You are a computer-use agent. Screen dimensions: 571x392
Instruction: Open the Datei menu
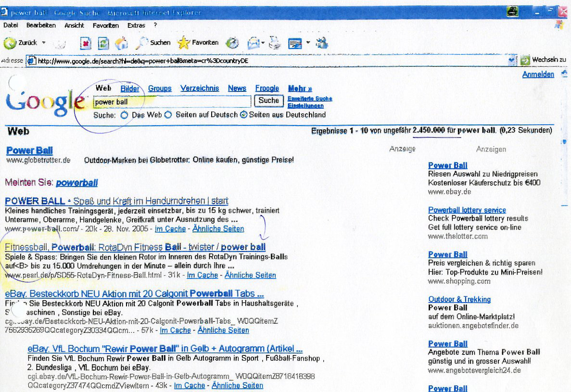coord(11,25)
